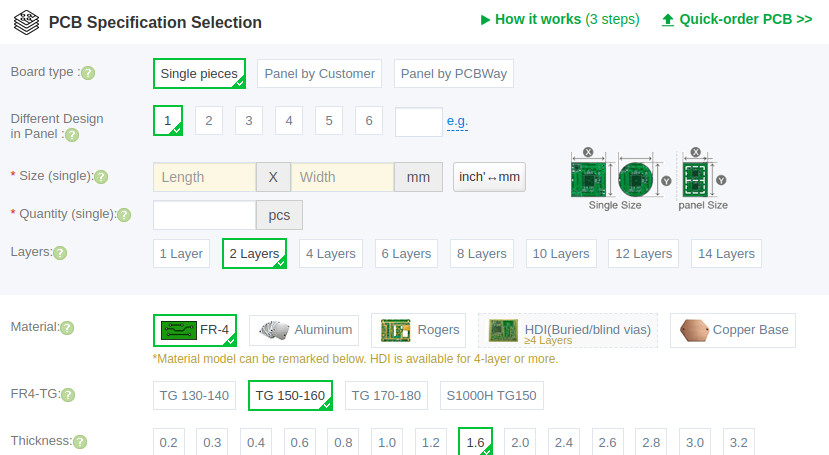829x455 pixels.
Task: Pick TG 170-180 option
Action: (x=386, y=396)
